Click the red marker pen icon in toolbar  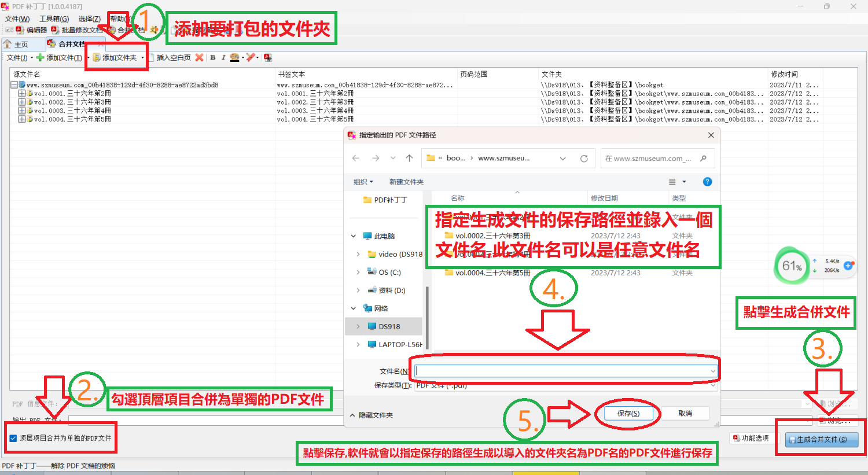click(x=251, y=57)
